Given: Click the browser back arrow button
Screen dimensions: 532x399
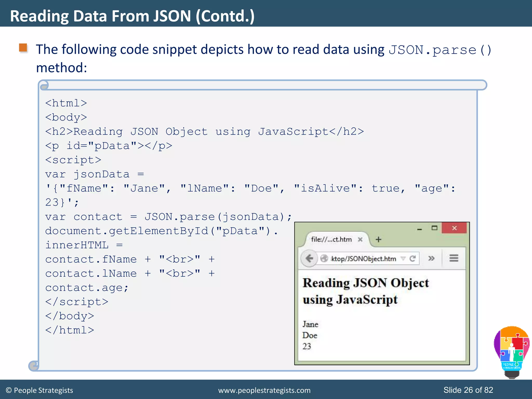Looking at the screenshot, I should click(309, 258).
